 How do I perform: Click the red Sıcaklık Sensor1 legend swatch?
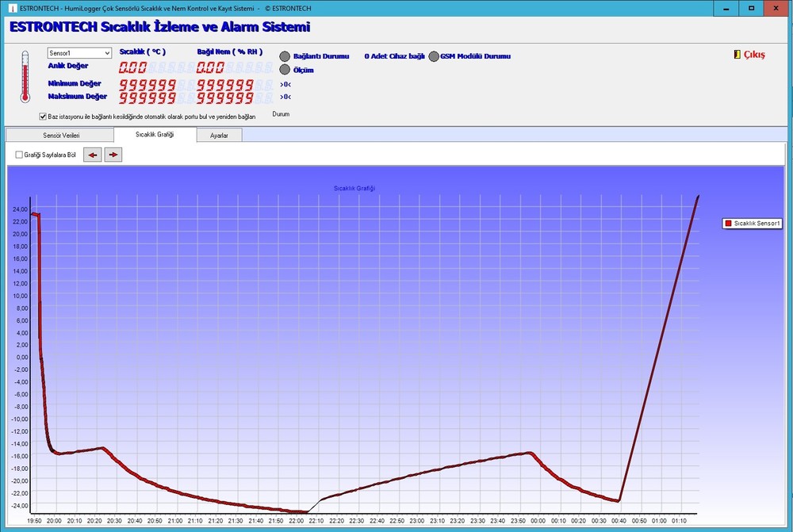[727, 224]
